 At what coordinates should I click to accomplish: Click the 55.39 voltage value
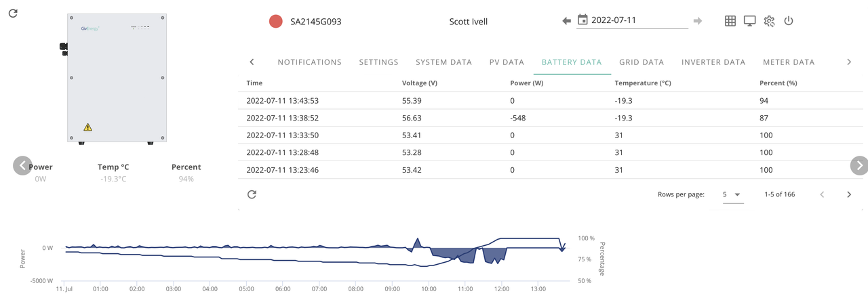click(x=412, y=100)
